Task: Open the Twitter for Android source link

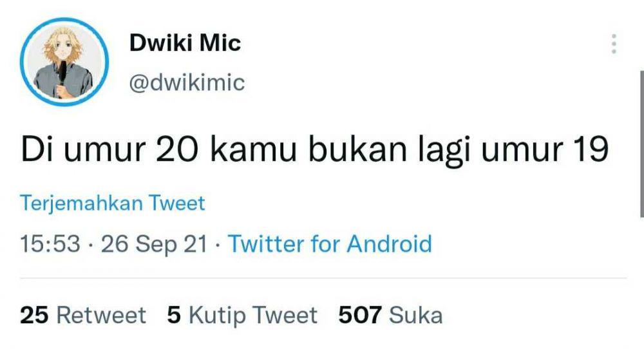Action: [330, 243]
